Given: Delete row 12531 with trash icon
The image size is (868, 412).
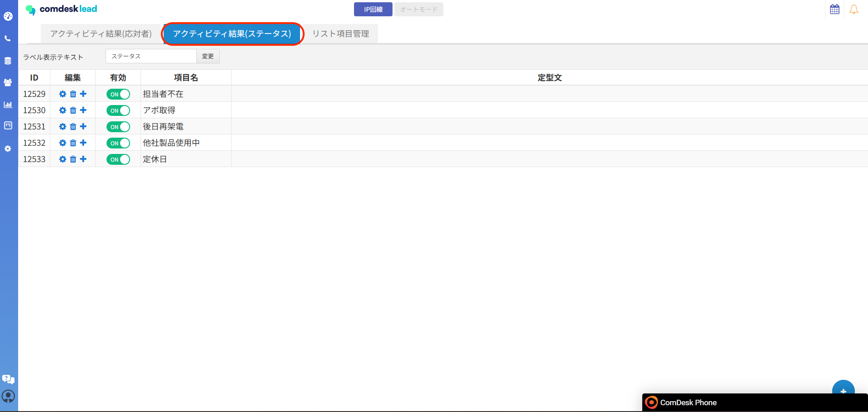Looking at the screenshot, I should click(x=73, y=127).
